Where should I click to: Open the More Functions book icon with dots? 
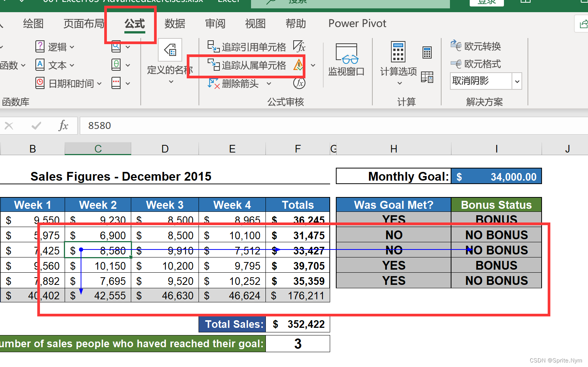tap(116, 83)
